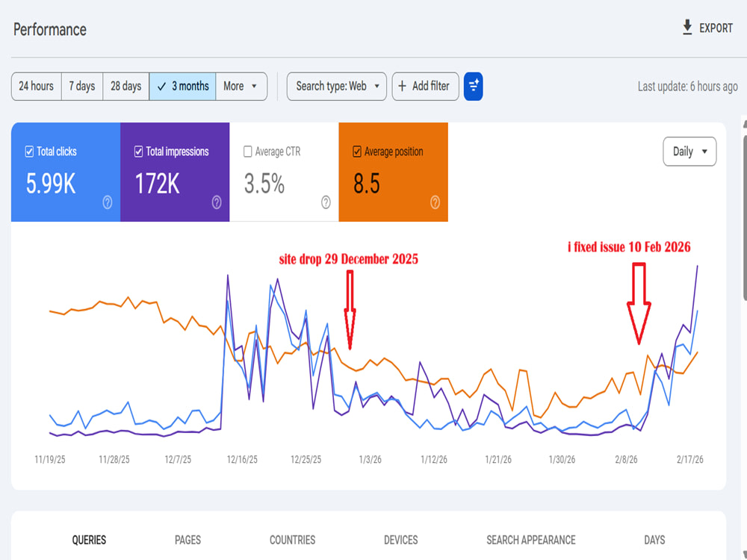
Task: Select the 28 days range
Action: (125, 86)
